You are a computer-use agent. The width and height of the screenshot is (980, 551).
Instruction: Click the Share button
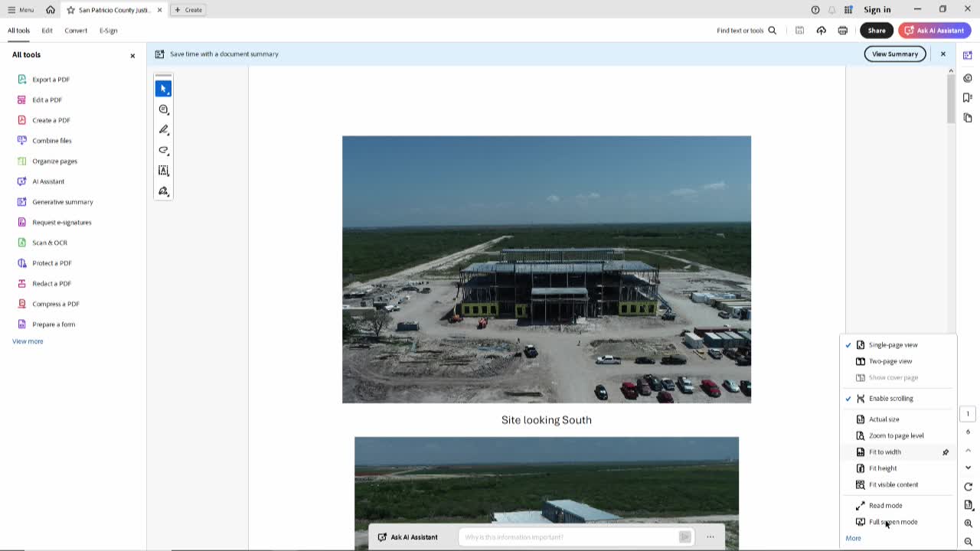coord(876,31)
